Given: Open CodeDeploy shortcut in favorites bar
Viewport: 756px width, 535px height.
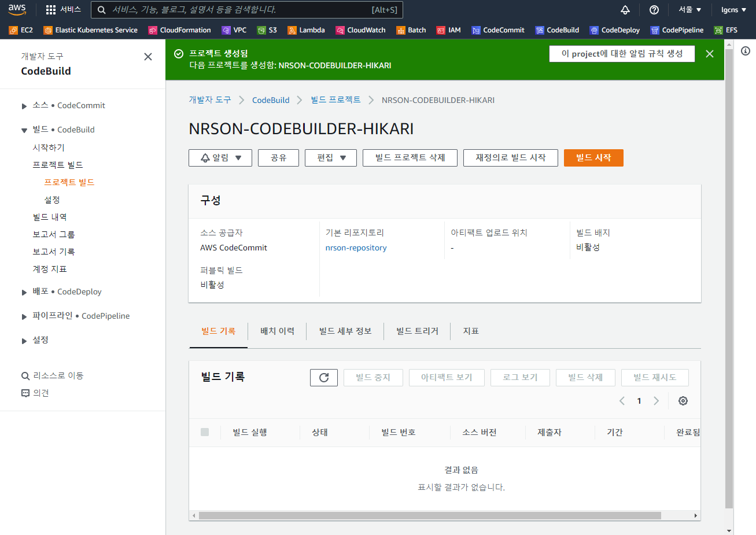Looking at the screenshot, I should (614, 30).
